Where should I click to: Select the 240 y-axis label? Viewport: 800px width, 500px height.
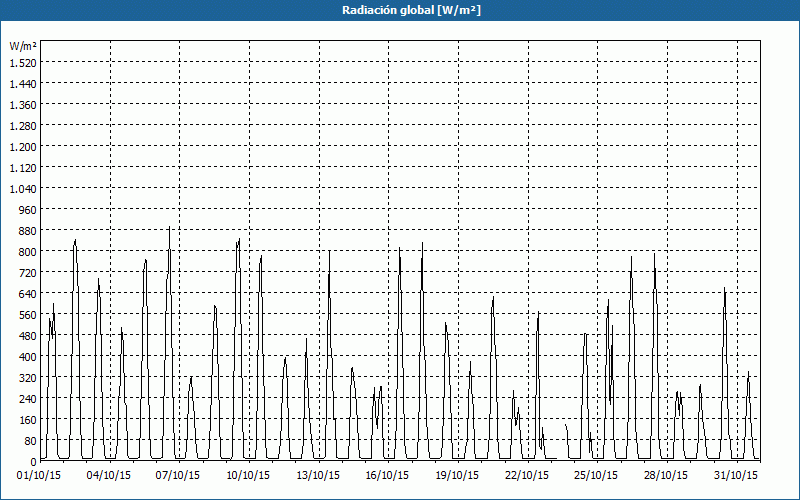28,399
